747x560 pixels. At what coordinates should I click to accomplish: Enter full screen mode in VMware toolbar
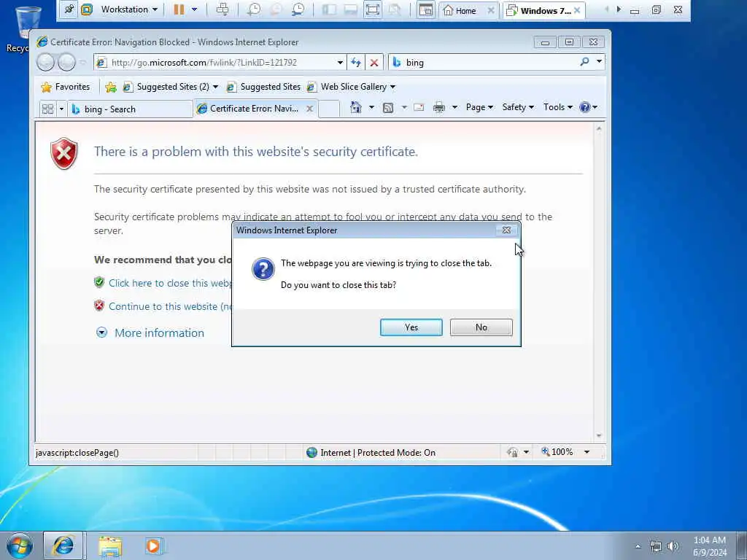pos(373,9)
